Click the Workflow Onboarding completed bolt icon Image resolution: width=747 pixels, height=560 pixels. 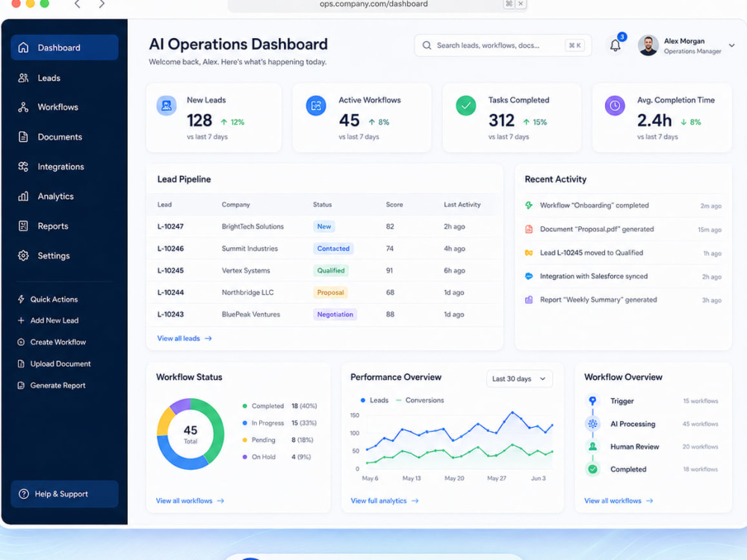pos(529,205)
